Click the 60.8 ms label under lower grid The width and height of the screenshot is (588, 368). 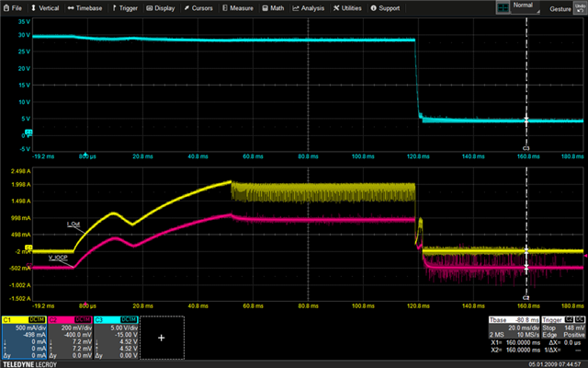(253, 306)
